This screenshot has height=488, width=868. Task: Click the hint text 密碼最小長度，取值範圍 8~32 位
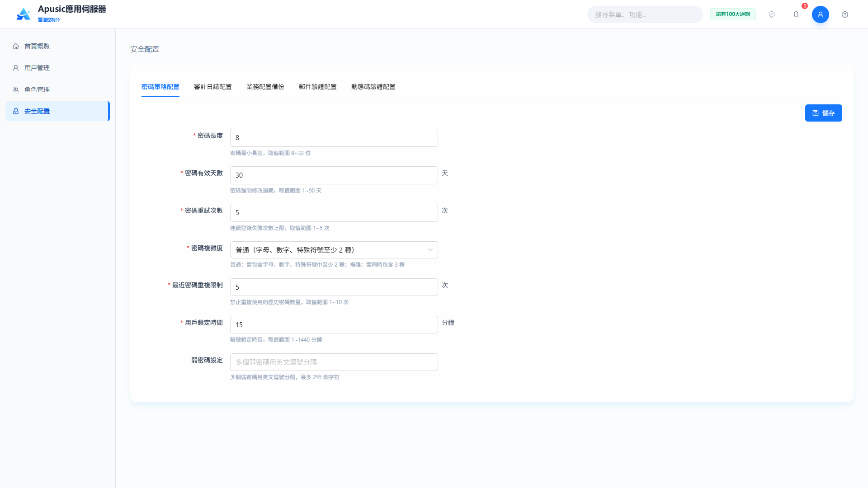(x=270, y=153)
